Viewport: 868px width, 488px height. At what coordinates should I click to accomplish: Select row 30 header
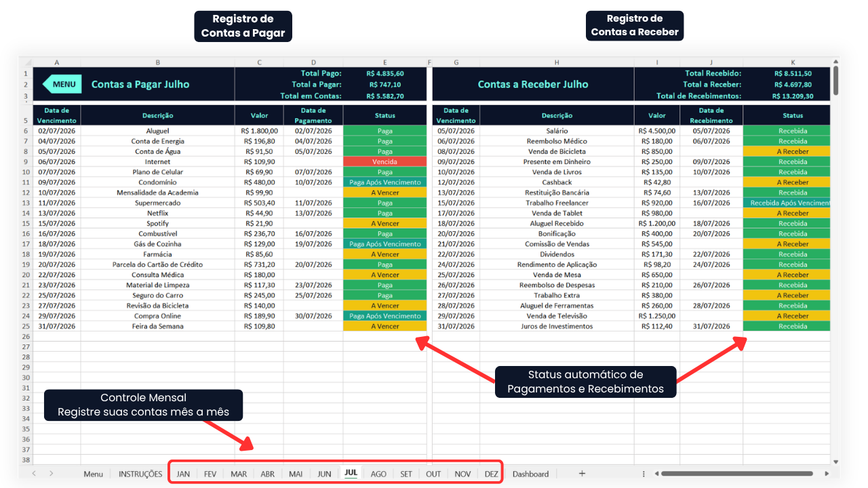(x=26, y=378)
